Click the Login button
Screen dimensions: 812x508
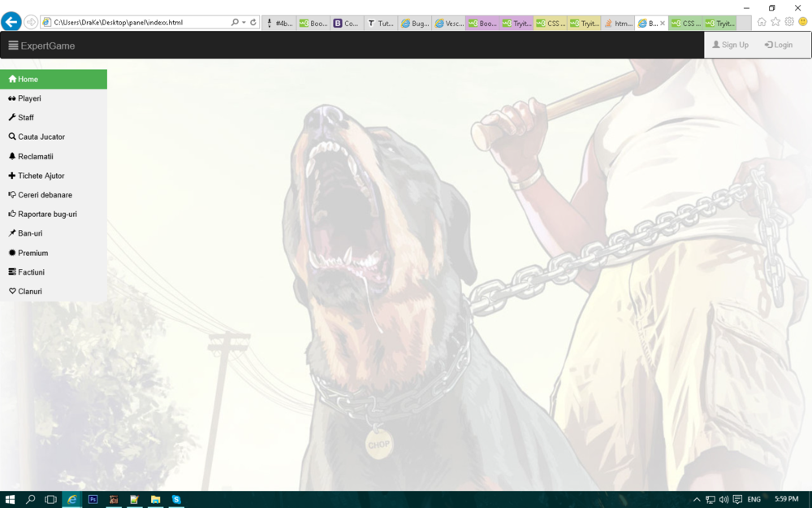(779, 45)
